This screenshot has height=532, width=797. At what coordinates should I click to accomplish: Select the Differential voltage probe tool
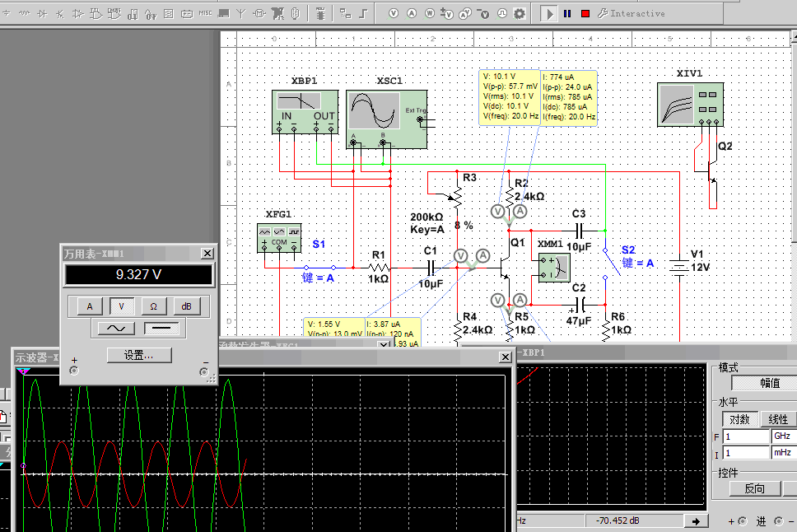coord(447,14)
